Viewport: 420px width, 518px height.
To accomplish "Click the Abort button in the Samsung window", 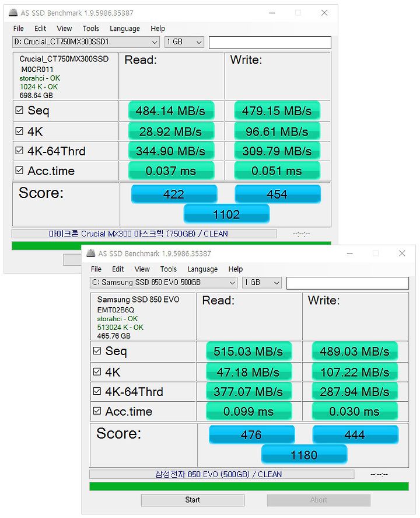I will (x=318, y=500).
